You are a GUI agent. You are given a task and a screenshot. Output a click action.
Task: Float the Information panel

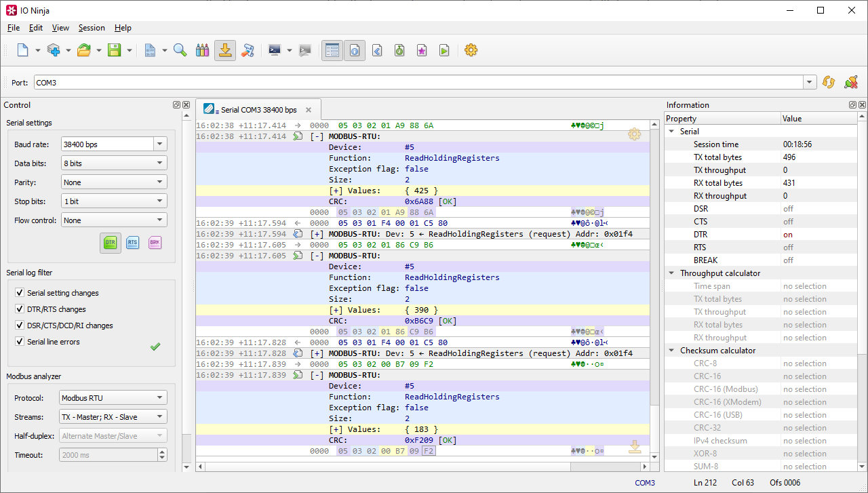coord(853,105)
